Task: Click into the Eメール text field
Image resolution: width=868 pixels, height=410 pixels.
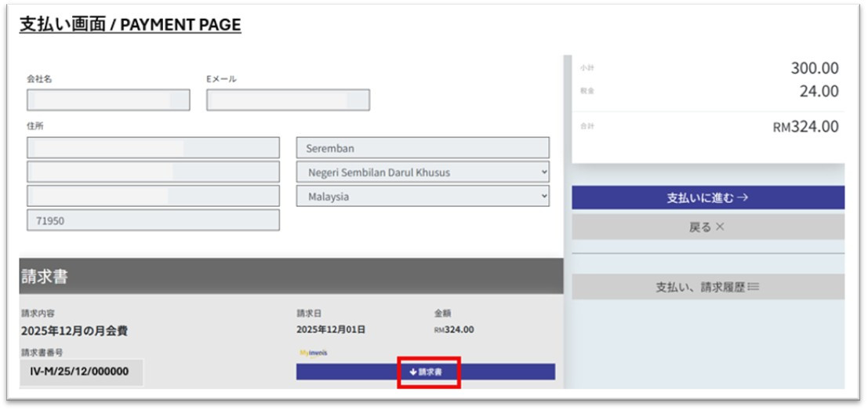Action: (x=288, y=100)
